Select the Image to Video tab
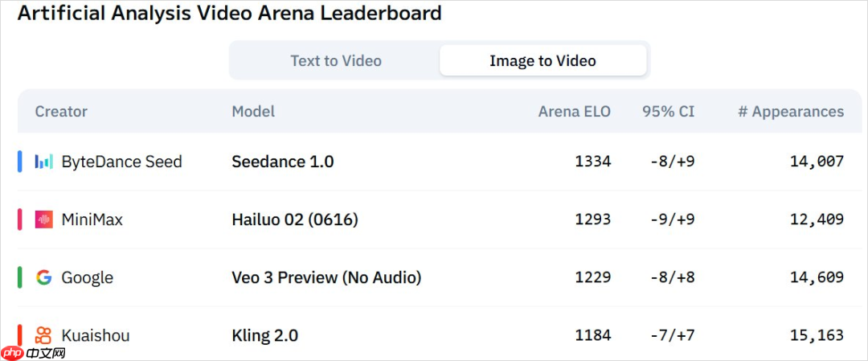Viewport: 868px width, 361px height. [x=542, y=60]
